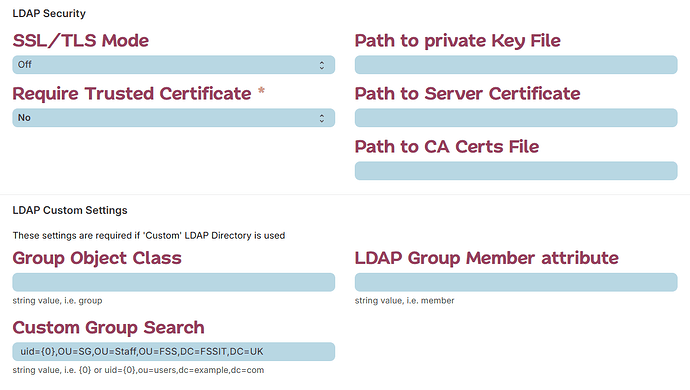Click into the Group Object Class field
The width and height of the screenshot is (690, 390).
(173, 282)
